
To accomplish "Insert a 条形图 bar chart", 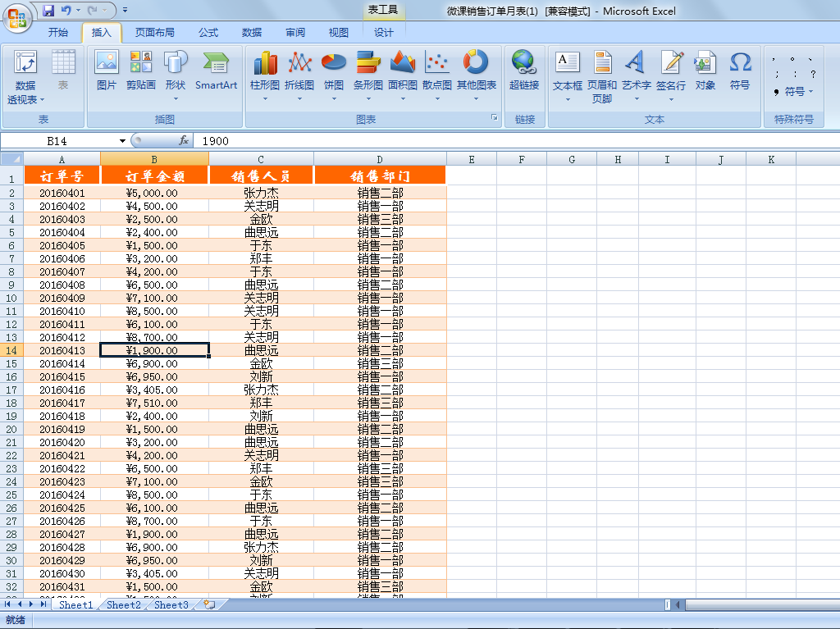I will (x=368, y=75).
